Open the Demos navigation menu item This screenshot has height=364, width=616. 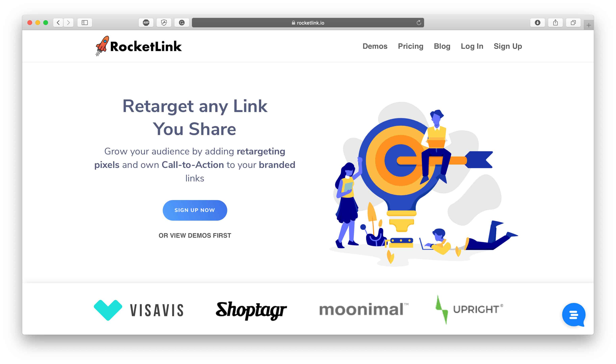tap(374, 46)
